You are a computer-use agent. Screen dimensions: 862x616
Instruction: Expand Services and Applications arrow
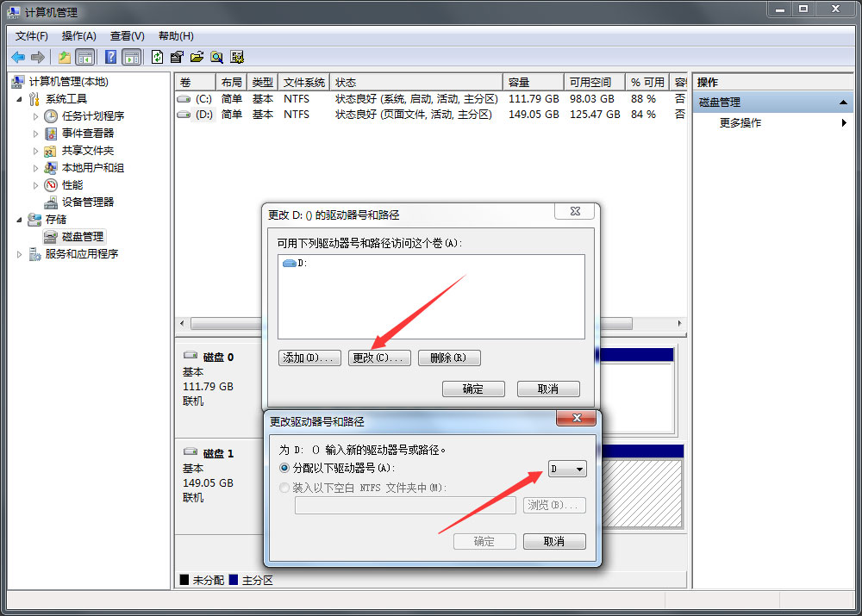[x=19, y=254]
